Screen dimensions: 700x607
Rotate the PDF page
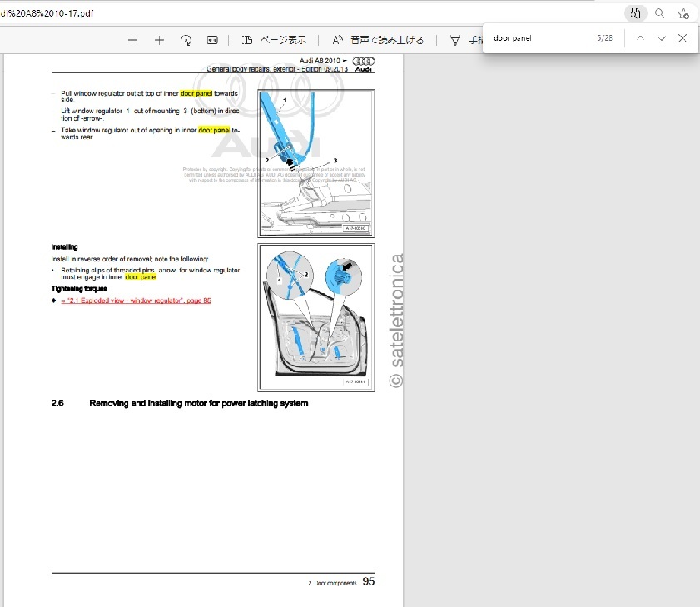pos(186,40)
